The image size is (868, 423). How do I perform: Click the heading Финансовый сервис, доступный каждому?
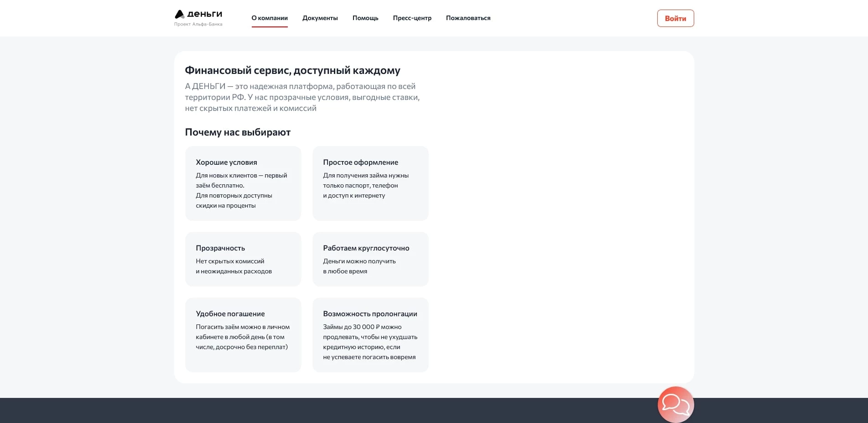292,70
